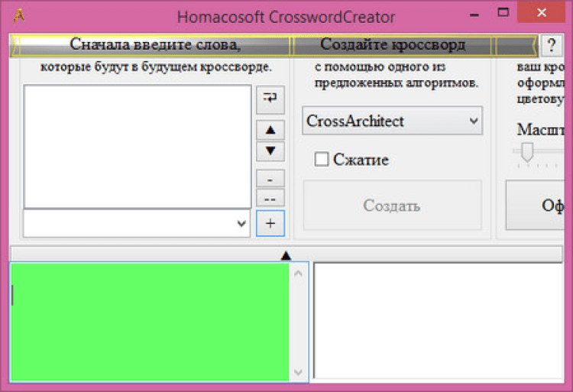
Task: Minimize the CrosswordCreator window
Action: [474, 14]
